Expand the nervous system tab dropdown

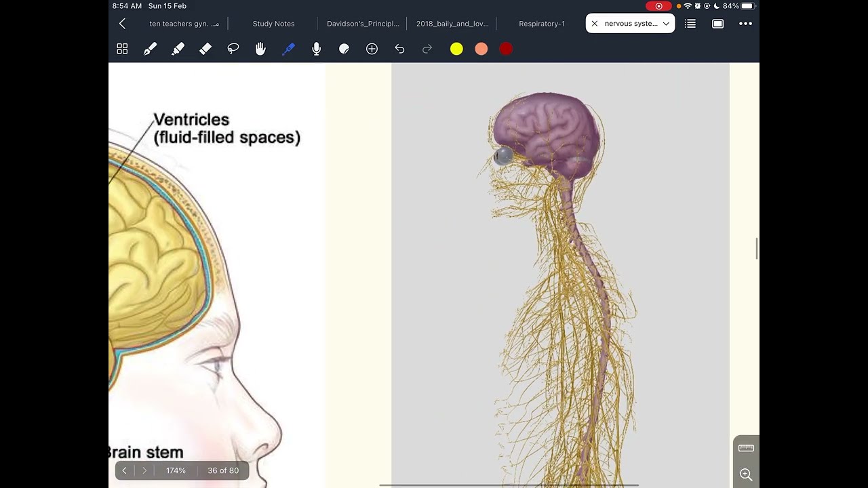point(666,24)
